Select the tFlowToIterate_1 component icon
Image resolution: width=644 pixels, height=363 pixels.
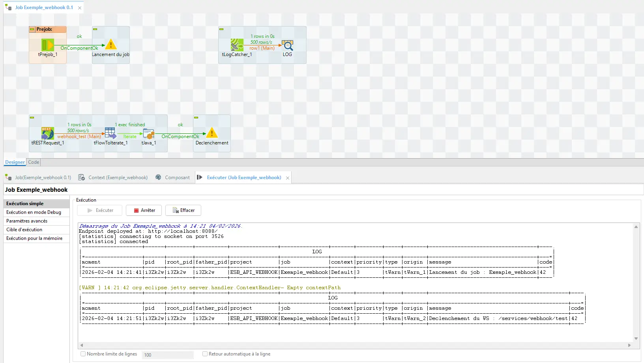pos(110,133)
